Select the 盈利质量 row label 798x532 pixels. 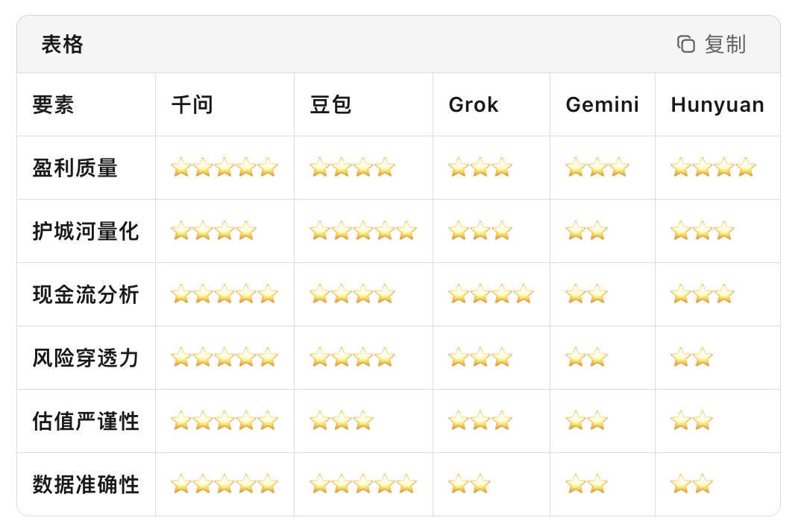[x=75, y=168]
